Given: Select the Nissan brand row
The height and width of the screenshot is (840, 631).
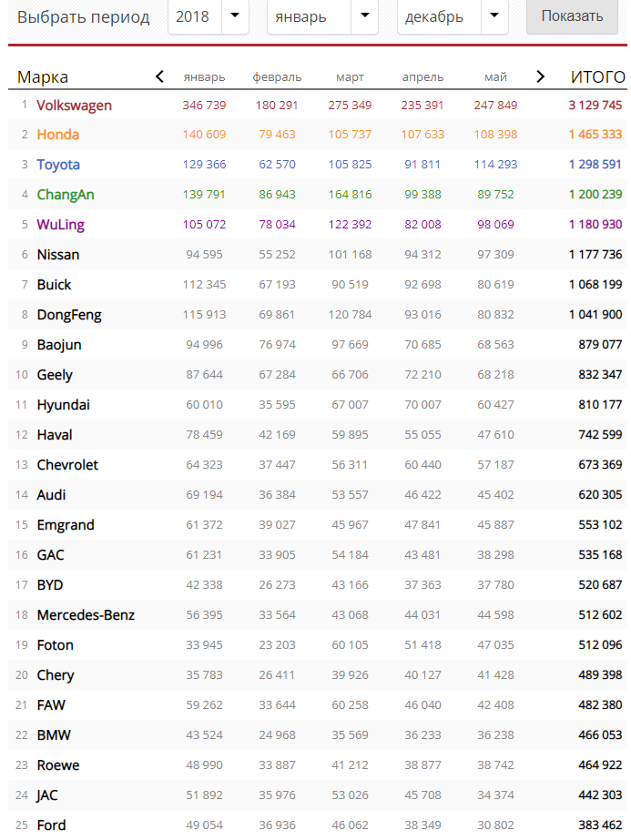Looking at the screenshot, I should (318, 255).
